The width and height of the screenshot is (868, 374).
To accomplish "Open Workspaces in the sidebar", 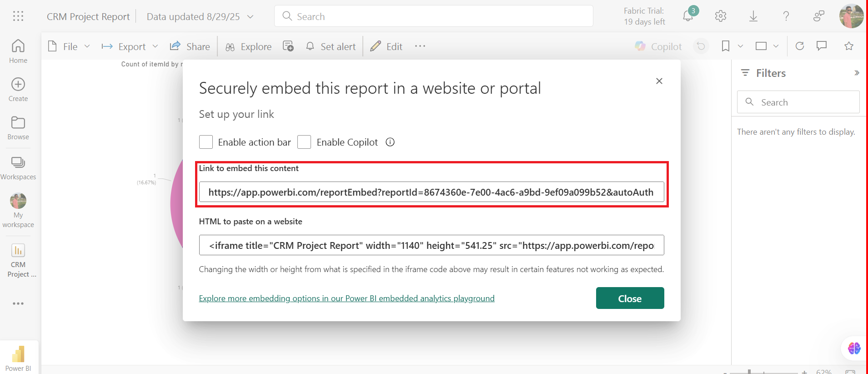I will coord(18,168).
